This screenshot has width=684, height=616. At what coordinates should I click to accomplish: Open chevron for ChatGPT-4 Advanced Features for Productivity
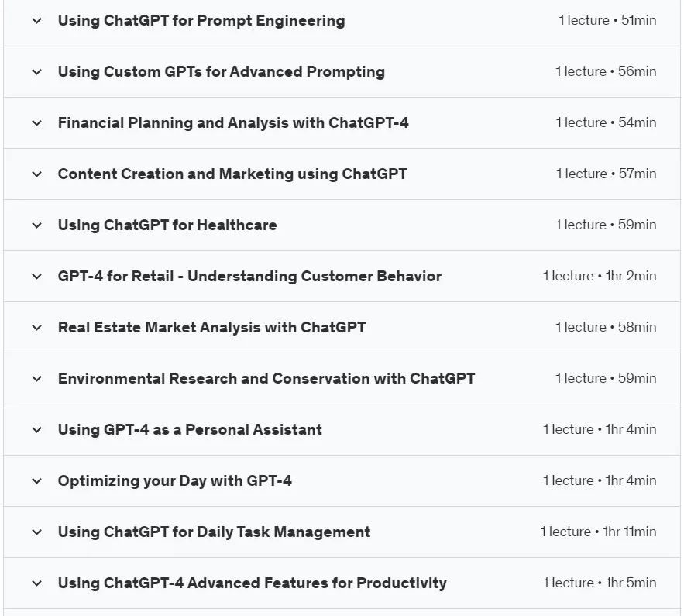[x=37, y=583]
